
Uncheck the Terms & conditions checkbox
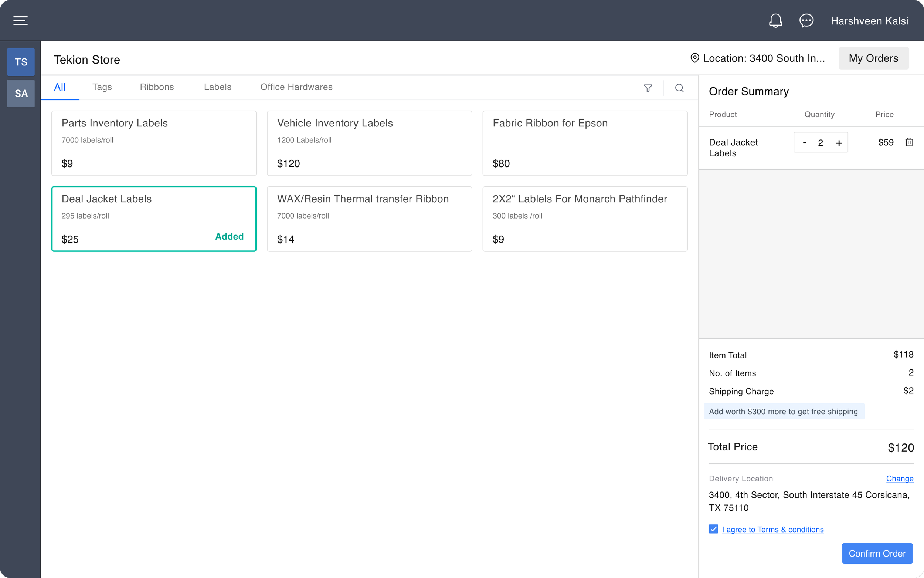click(x=714, y=529)
